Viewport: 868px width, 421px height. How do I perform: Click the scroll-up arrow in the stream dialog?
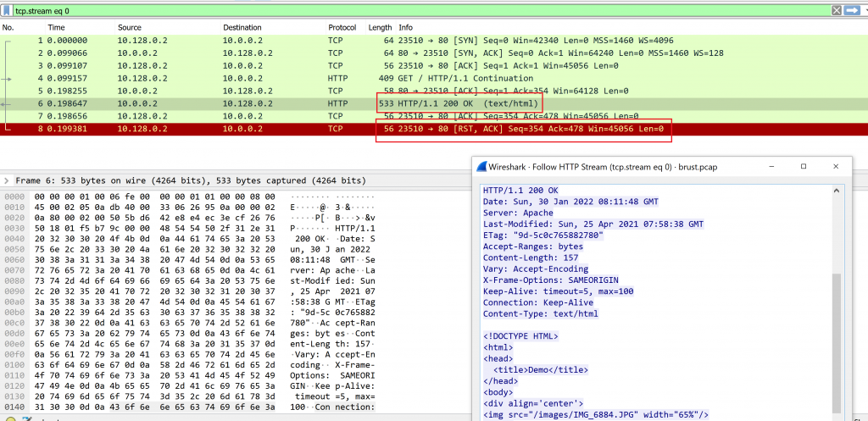837,191
